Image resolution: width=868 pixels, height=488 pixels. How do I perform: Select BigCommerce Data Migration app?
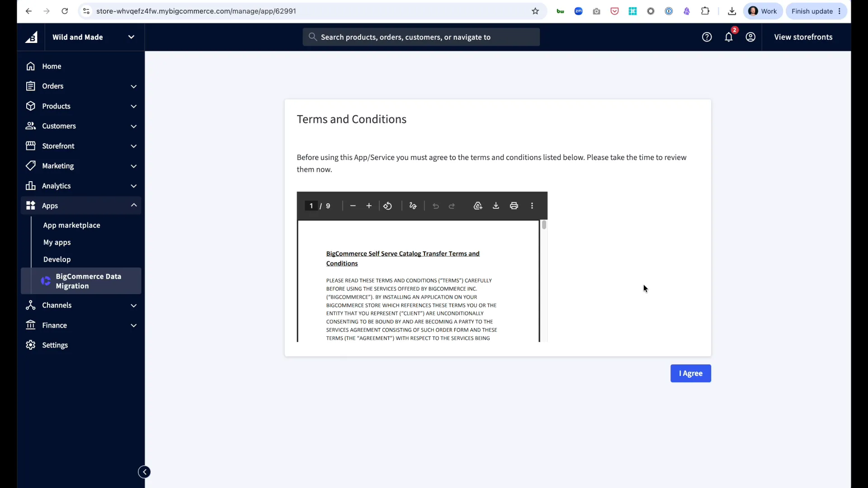(81, 281)
